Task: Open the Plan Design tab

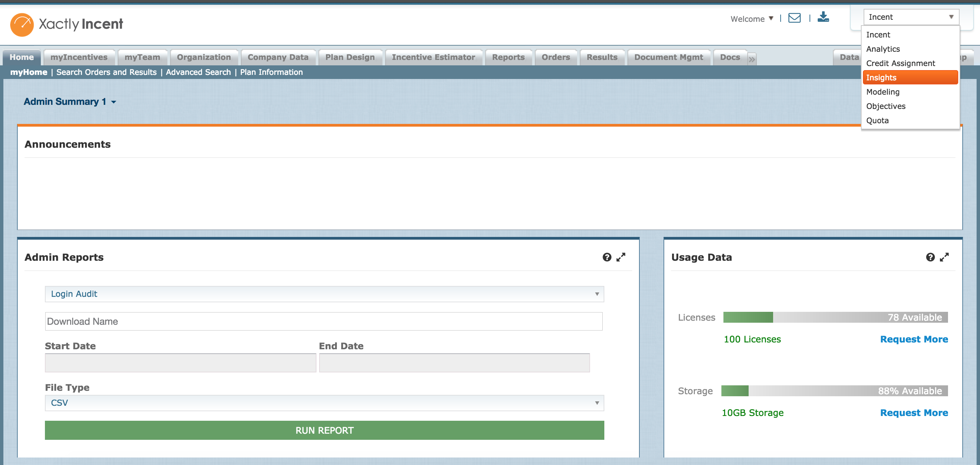Action: point(350,57)
